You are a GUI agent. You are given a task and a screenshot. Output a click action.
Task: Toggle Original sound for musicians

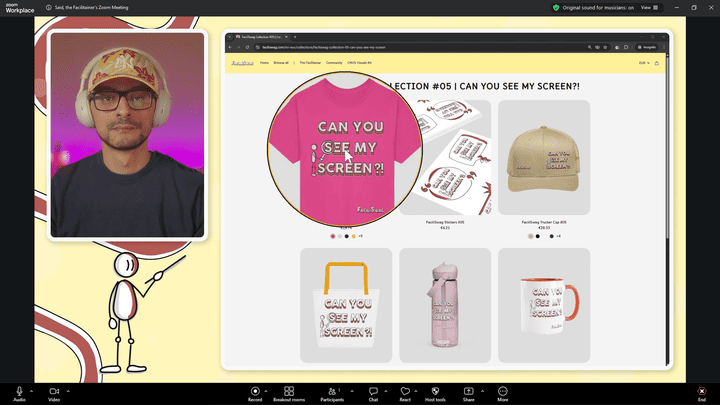(595, 7)
